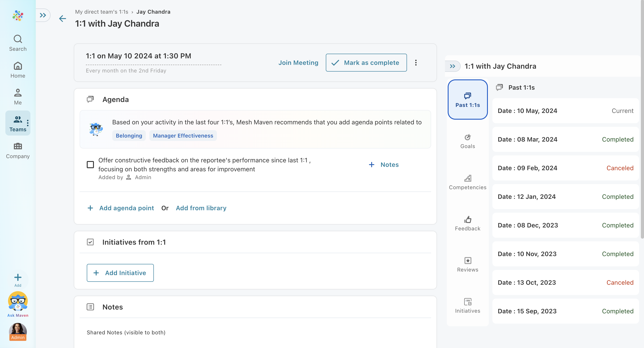Go back using the left arrow
The width and height of the screenshot is (644, 348).
63,19
